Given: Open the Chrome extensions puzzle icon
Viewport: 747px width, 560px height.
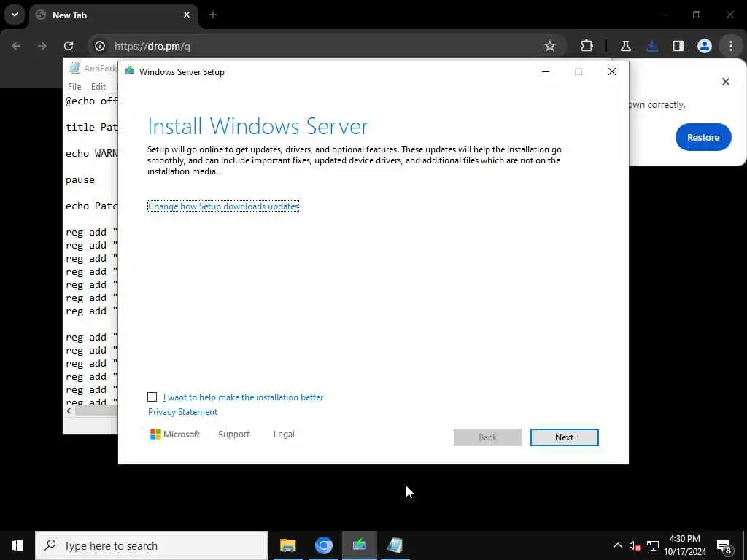Looking at the screenshot, I should pos(587,46).
